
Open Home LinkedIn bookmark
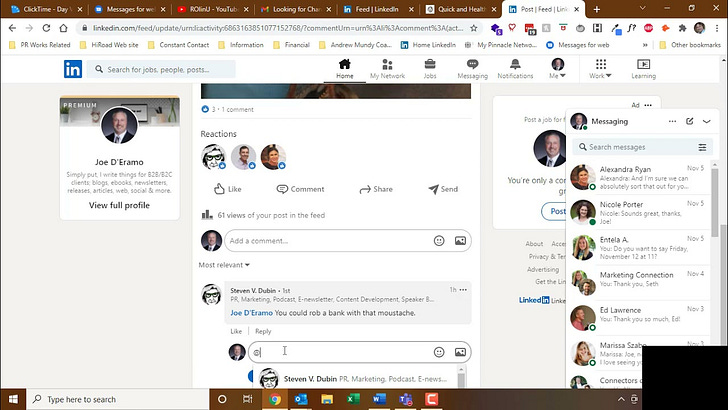tap(428, 45)
